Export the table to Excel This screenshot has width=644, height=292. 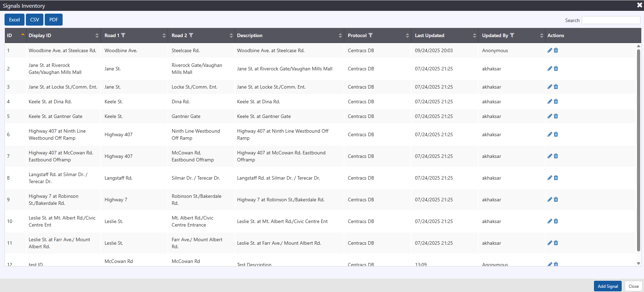tap(14, 20)
